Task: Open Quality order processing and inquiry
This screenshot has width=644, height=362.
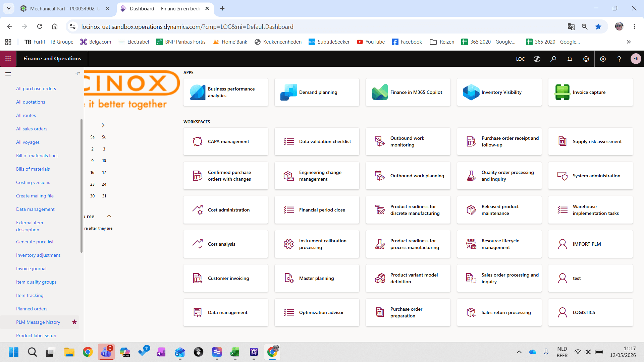Action: pyautogui.click(x=499, y=176)
